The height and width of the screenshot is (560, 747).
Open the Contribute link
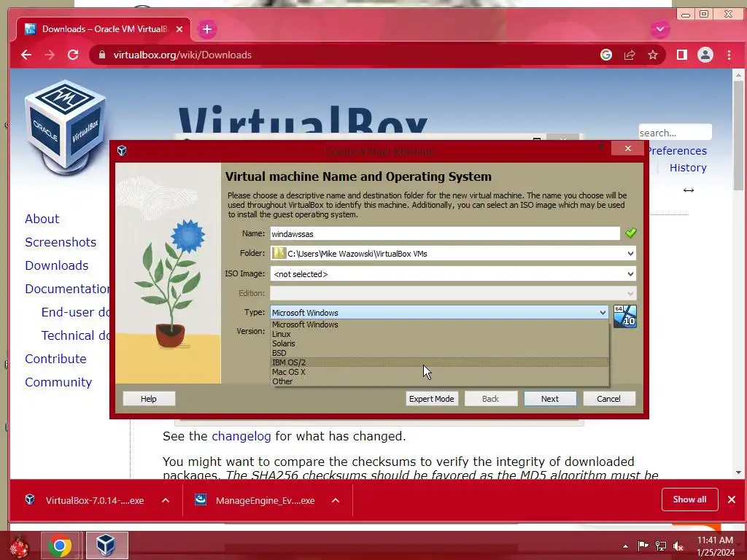55,359
